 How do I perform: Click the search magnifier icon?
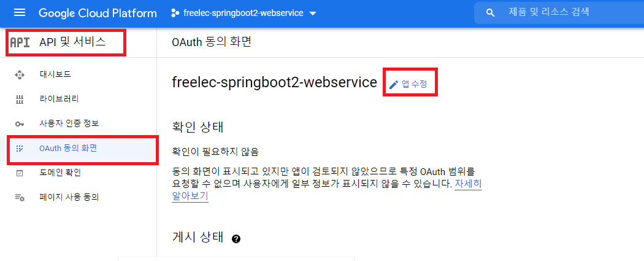(x=490, y=13)
